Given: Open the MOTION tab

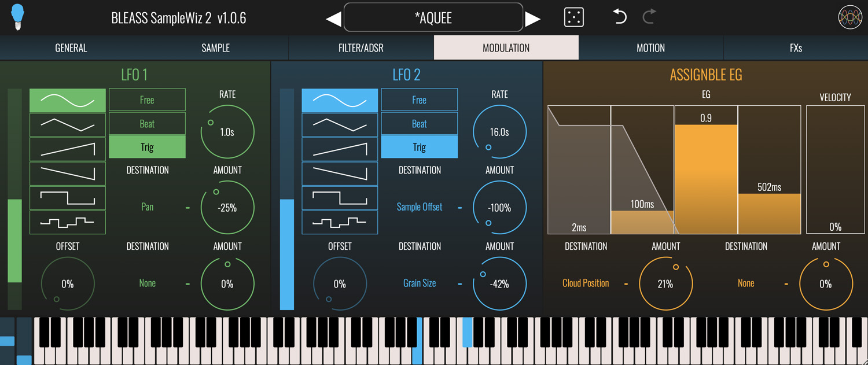Looking at the screenshot, I should coord(650,48).
